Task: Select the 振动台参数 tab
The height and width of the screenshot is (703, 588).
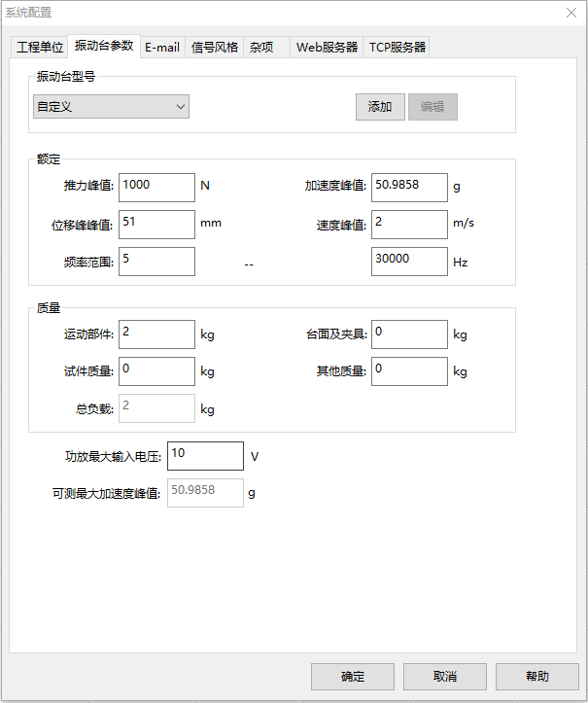Action: 104,46
